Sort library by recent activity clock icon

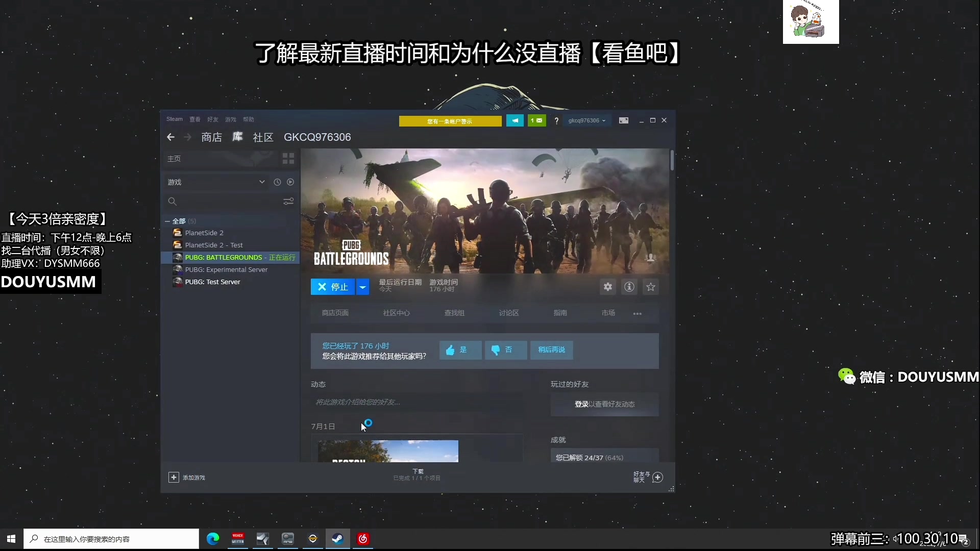277,182
